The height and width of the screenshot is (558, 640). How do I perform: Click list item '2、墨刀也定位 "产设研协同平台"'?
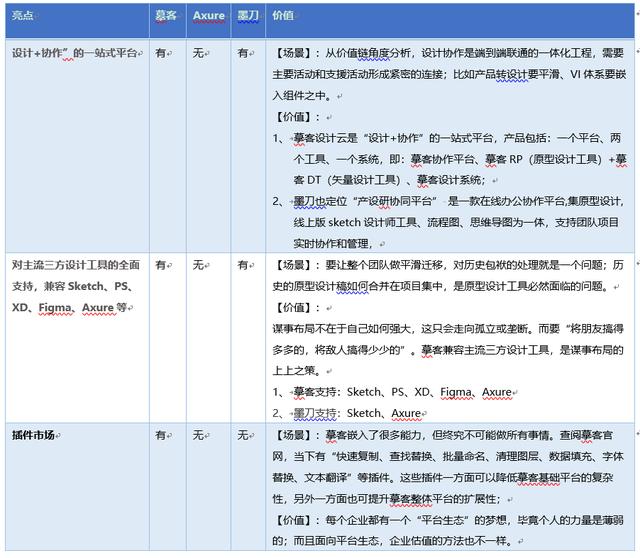[449, 201]
